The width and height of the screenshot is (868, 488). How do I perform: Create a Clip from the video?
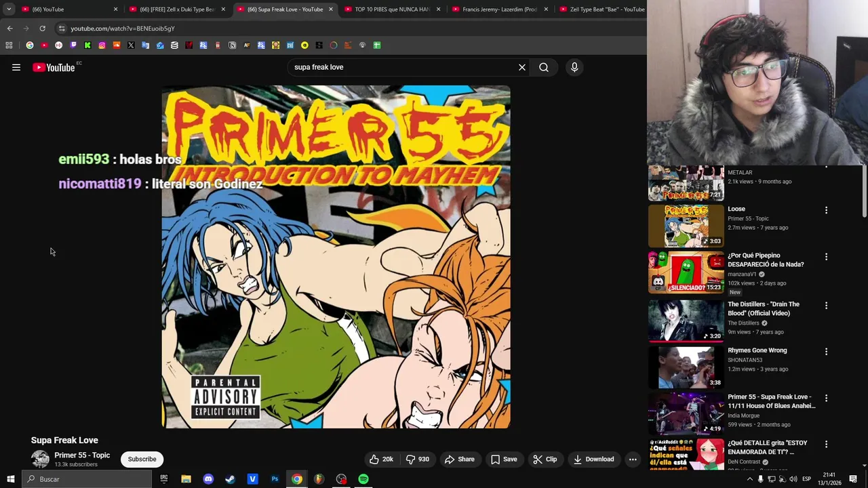(545, 459)
